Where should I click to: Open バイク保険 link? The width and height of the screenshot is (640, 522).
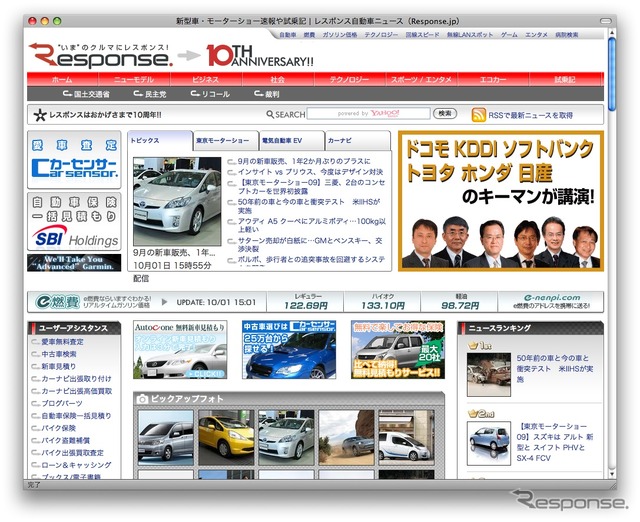click(x=58, y=428)
